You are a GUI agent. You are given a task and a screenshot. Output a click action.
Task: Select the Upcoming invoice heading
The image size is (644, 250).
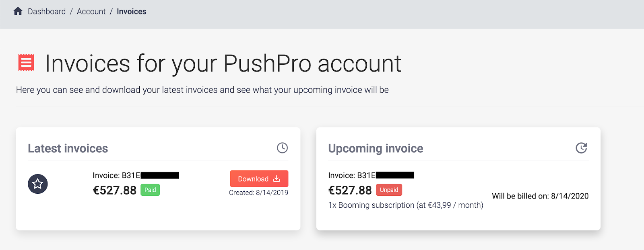[x=376, y=149]
